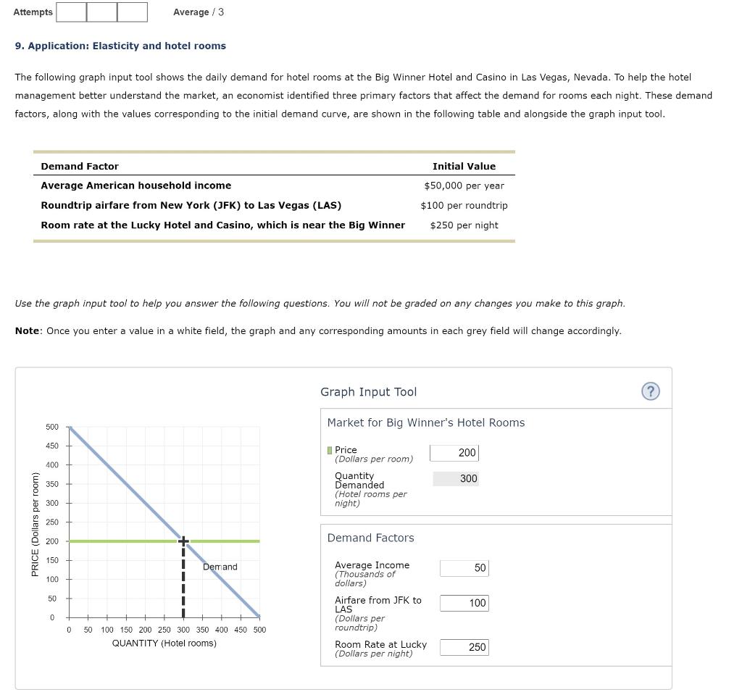Screen dimensions: 742x700
Task: Select the Price input field
Action: (x=454, y=452)
